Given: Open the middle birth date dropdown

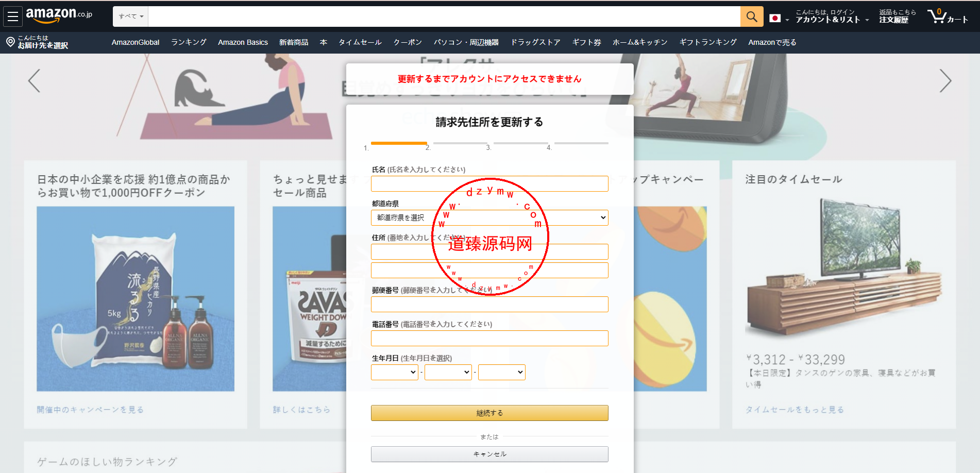Looking at the screenshot, I should click(448, 372).
